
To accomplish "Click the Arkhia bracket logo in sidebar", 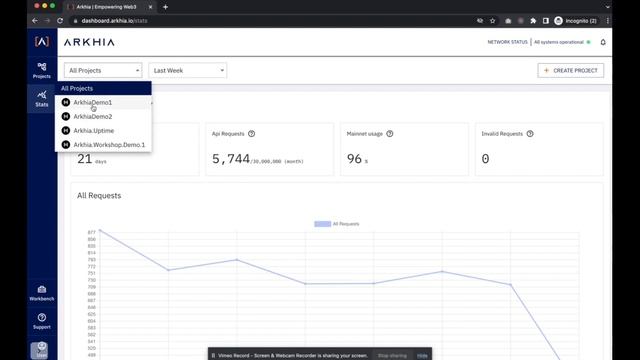I will [x=42, y=41].
